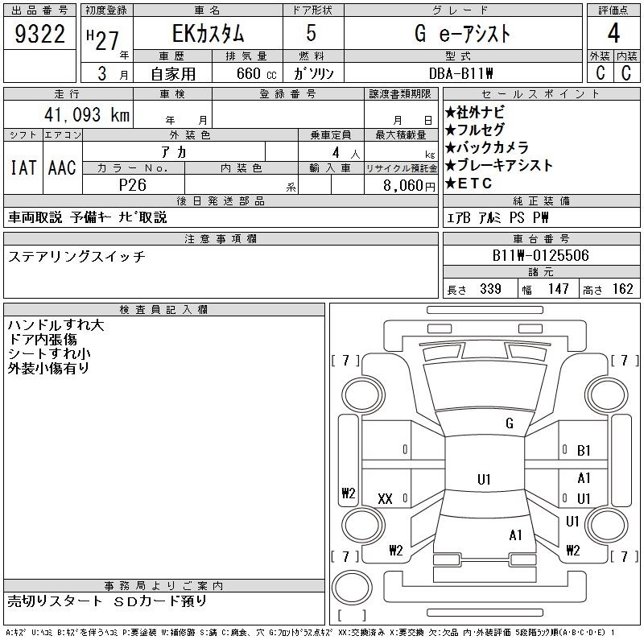This screenshot has height=644, width=644.
Task: Click the DBA-B11W model type field
Action: [x=462, y=73]
